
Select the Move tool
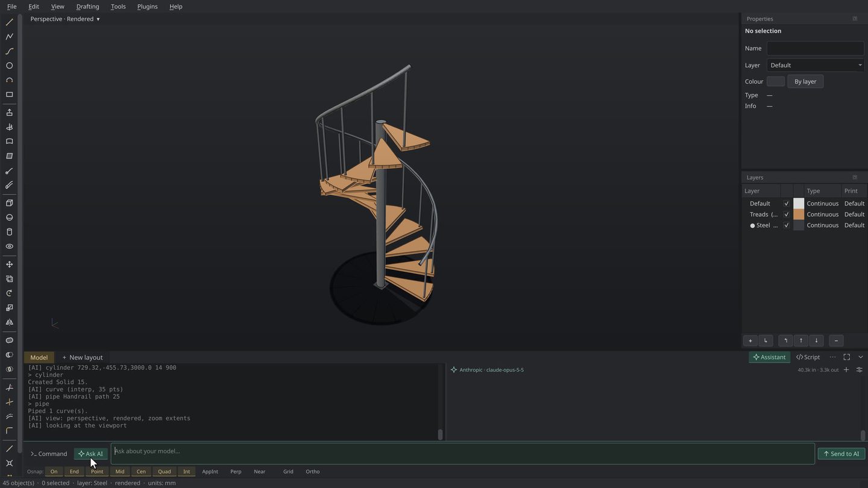9,264
